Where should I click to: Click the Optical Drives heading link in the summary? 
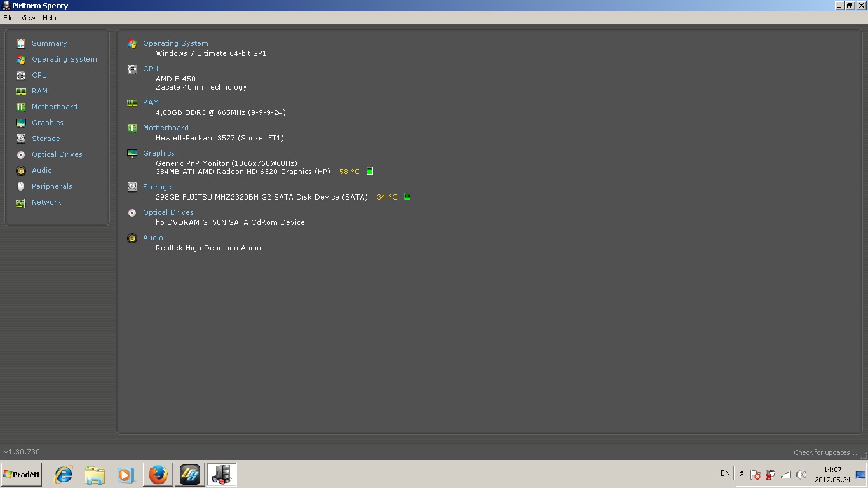[168, 212]
